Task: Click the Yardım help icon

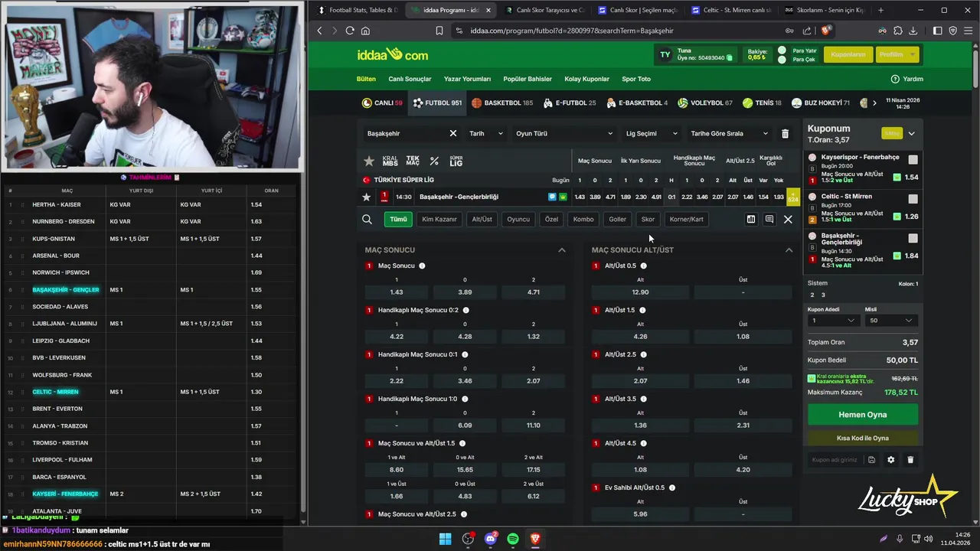Action: point(895,79)
